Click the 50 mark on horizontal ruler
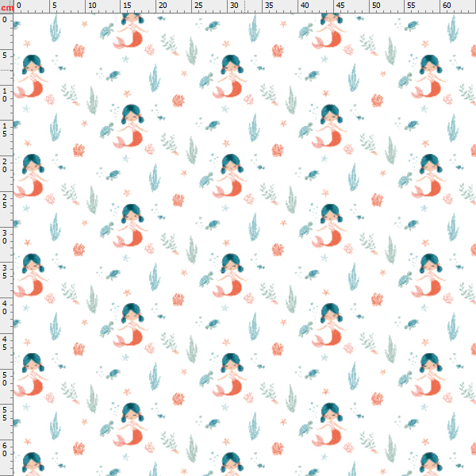Viewport: 476px width, 476px height. [x=376, y=6]
